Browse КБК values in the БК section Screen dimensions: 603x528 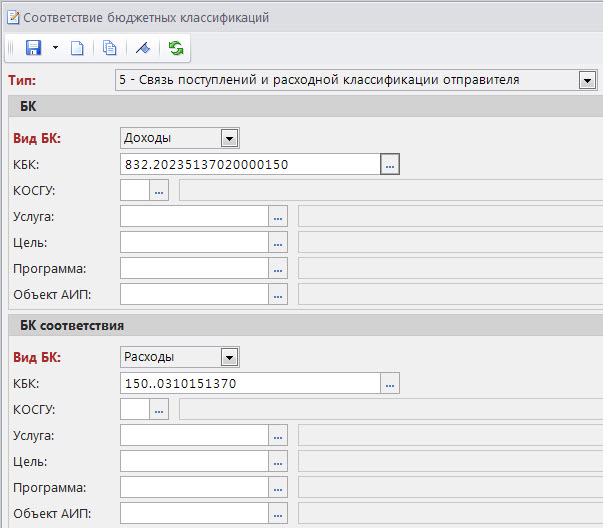click(x=390, y=164)
